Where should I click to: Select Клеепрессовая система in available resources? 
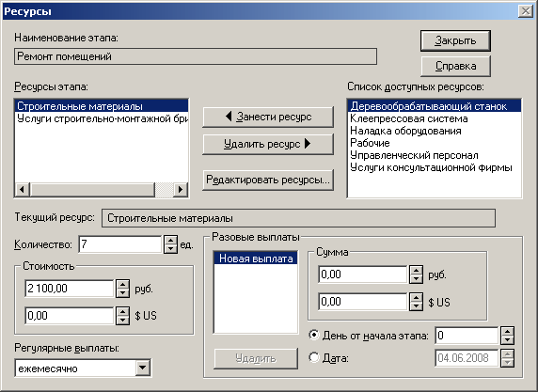click(x=408, y=118)
